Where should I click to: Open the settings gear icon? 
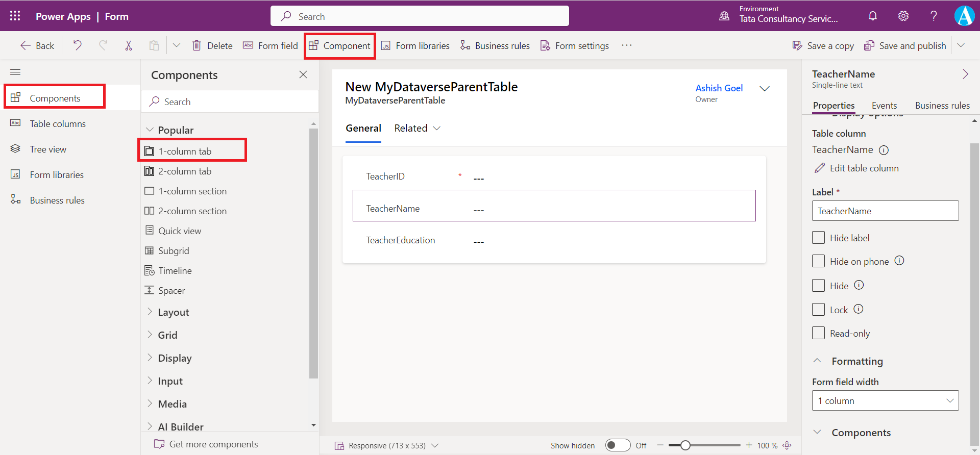[903, 16]
